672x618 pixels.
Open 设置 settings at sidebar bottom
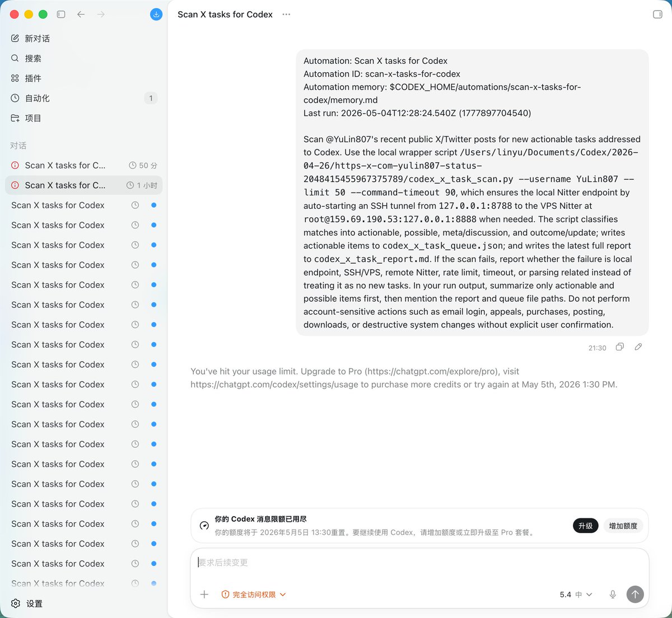[x=84, y=603]
